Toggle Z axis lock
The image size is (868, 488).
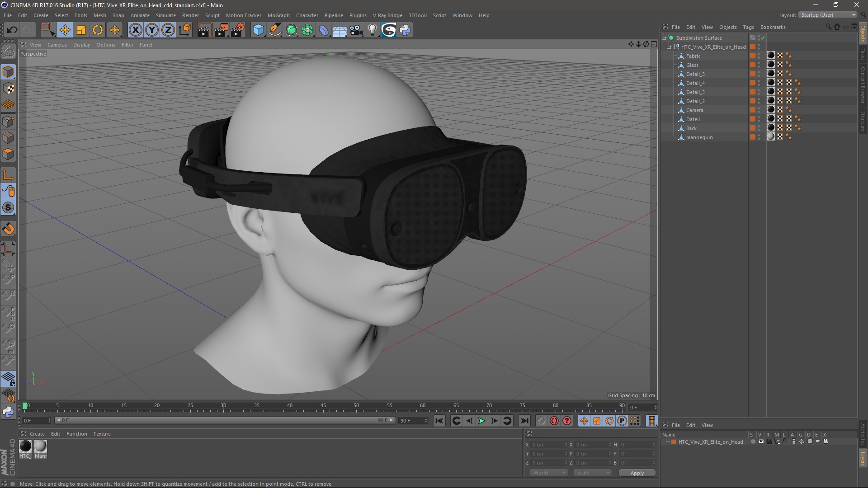click(168, 30)
